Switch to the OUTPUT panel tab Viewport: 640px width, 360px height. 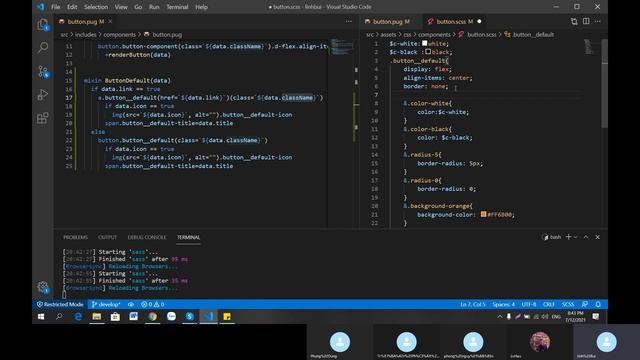(107, 237)
